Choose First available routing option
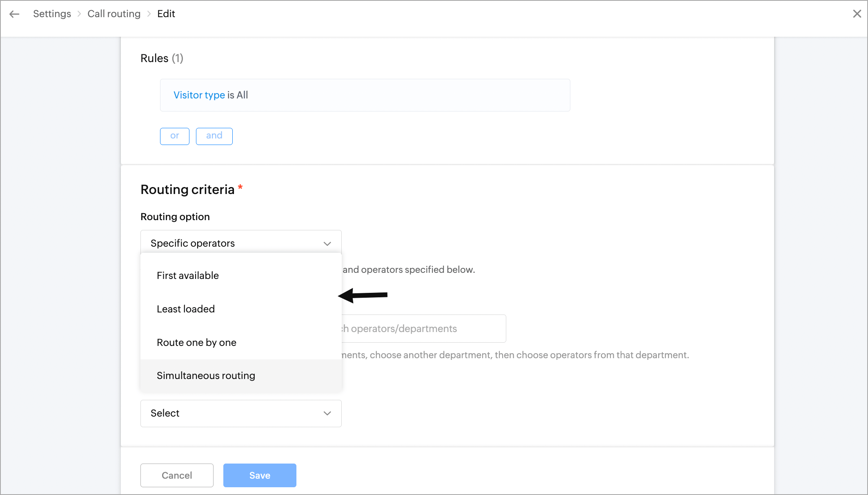Screen dimensions: 868x495 (188, 276)
